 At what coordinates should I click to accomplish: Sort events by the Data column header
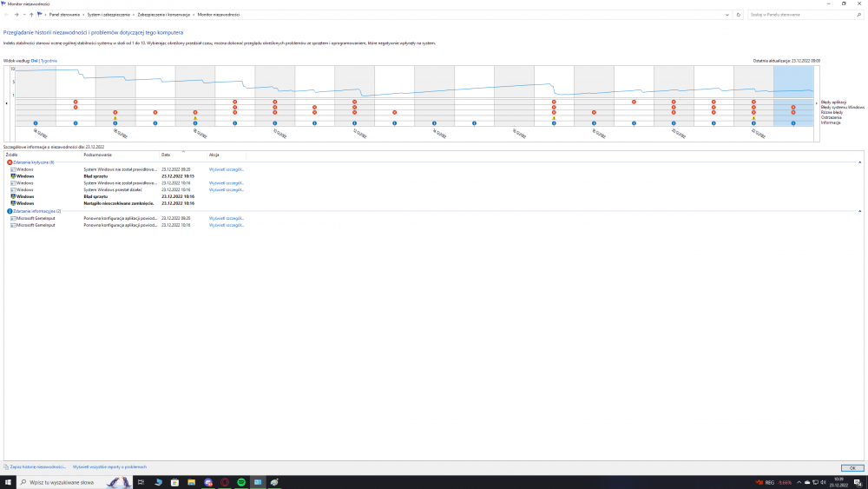tap(166, 155)
